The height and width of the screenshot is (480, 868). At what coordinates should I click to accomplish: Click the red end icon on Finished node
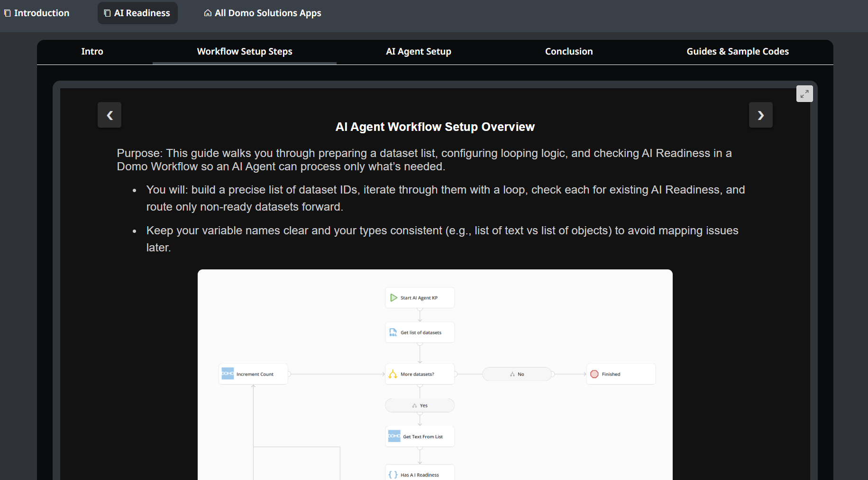pos(594,374)
